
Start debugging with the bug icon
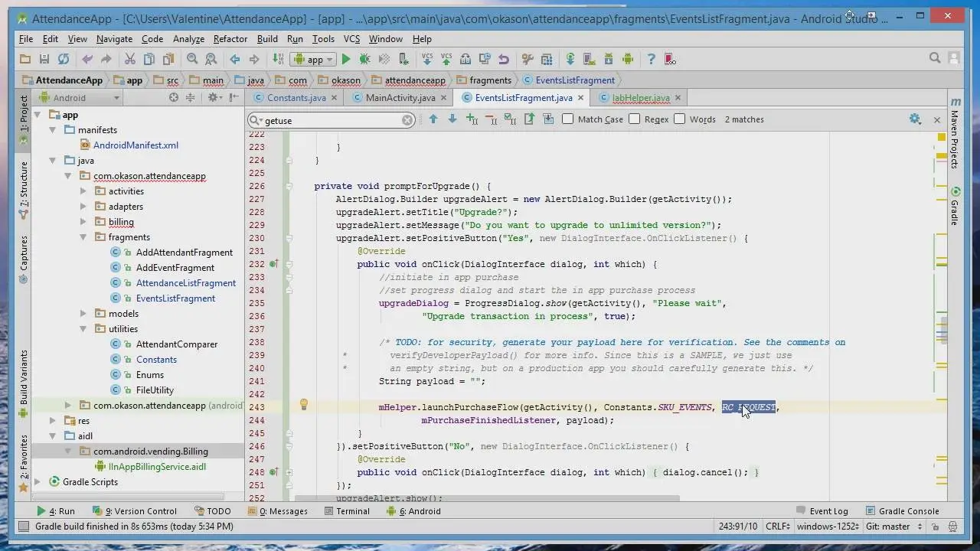pyautogui.click(x=365, y=59)
